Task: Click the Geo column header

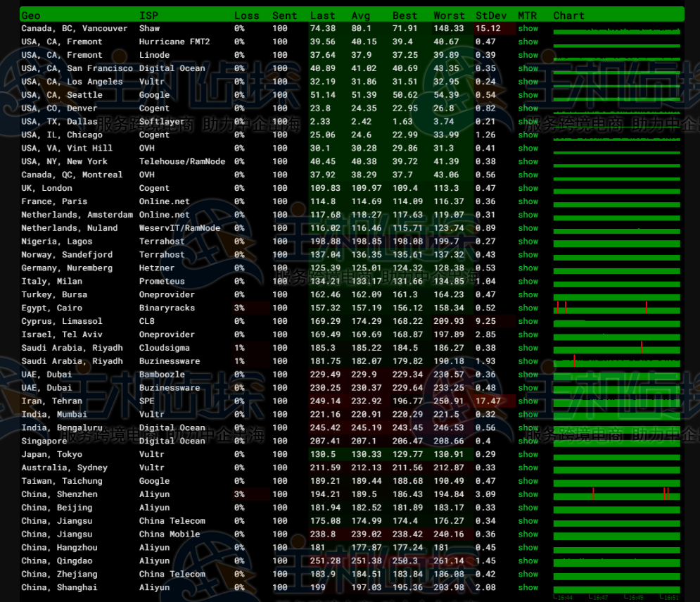Action: (x=31, y=15)
